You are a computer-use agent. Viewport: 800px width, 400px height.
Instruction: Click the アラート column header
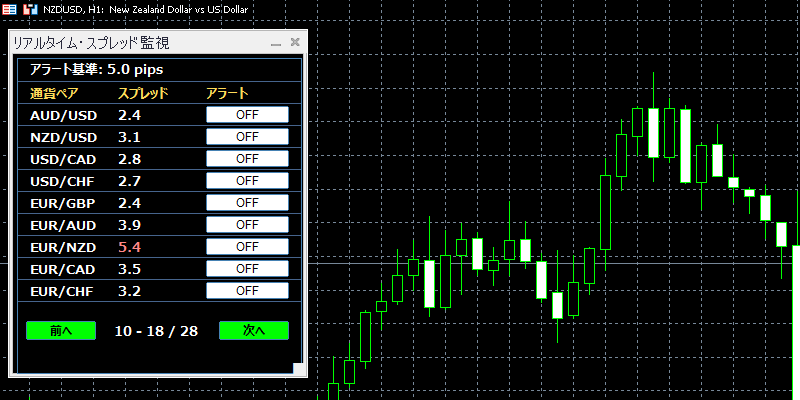(227, 93)
